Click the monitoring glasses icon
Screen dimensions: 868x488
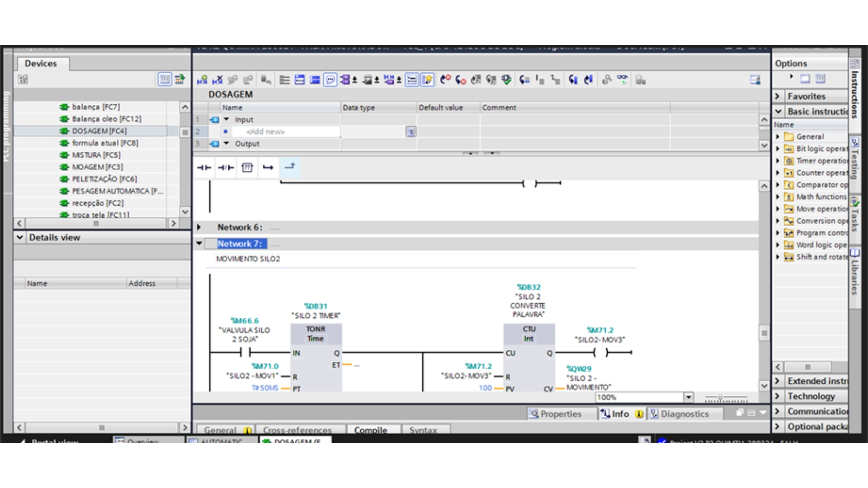pyautogui.click(x=623, y=80)
